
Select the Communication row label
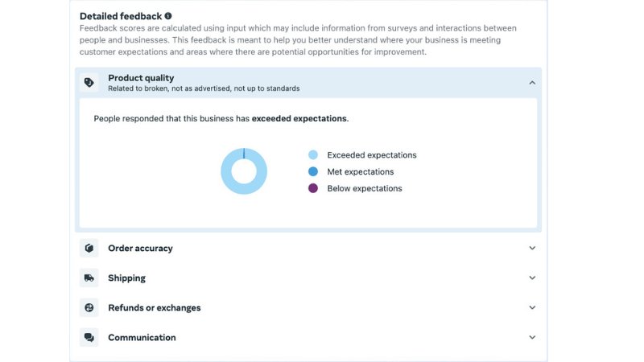coord(142,338)
